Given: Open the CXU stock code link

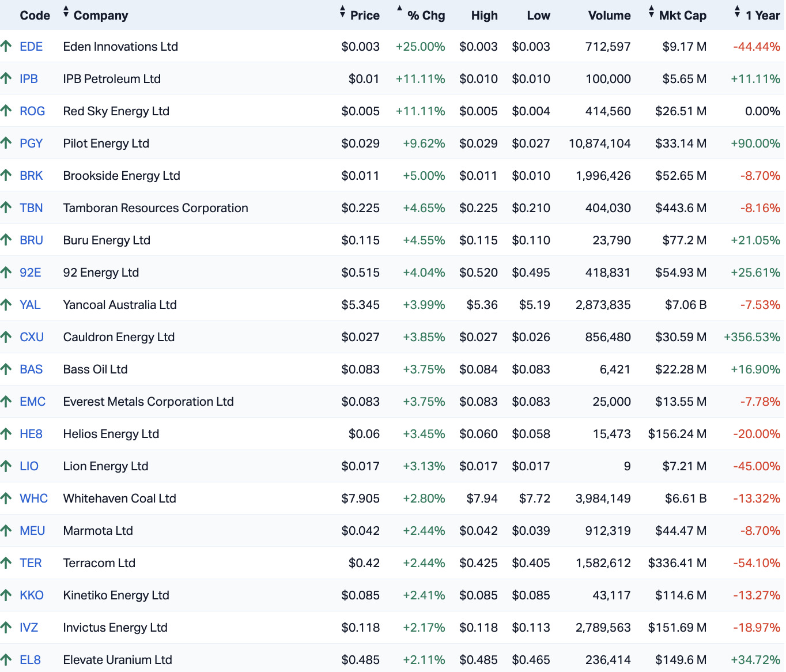Looking at the screenshot, I should click(32, 337).
